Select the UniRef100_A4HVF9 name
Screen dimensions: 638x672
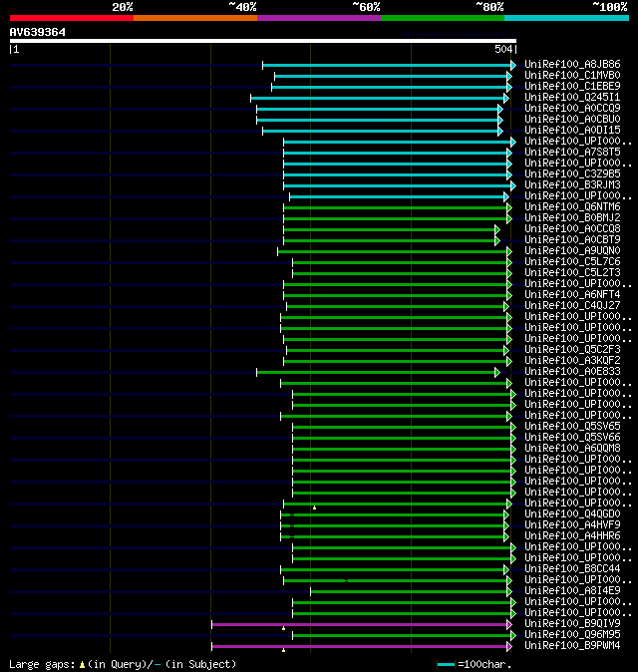pyautogui.click(x=572, y=525)
